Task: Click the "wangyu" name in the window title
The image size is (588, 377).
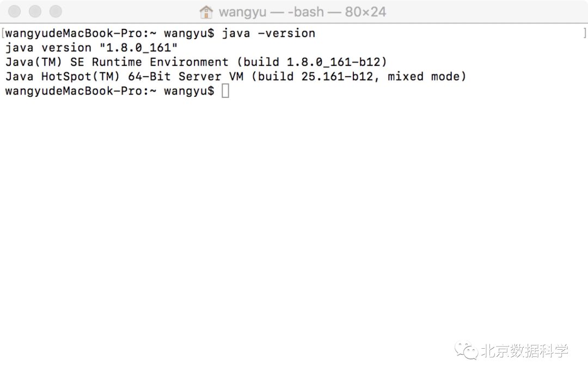Action: 242,11
